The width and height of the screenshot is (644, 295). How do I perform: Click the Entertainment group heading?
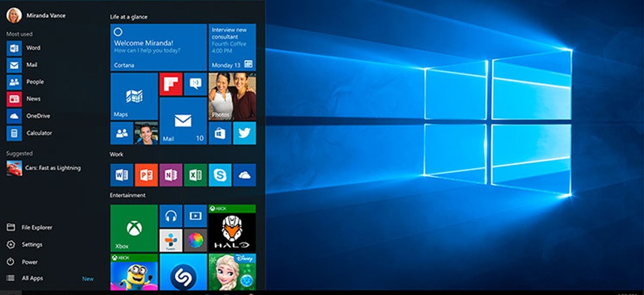tap(128, 195)
